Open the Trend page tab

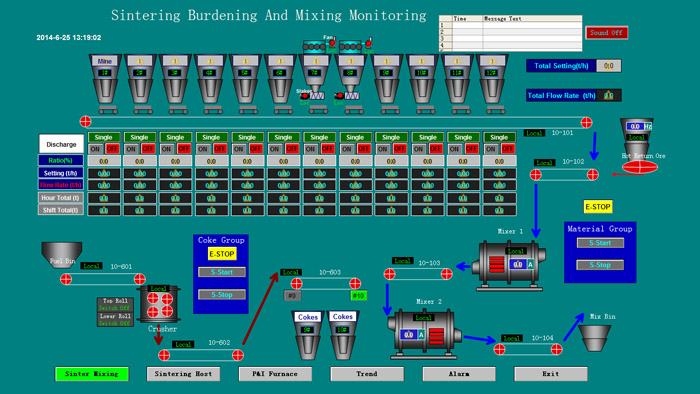click(367, 374)
